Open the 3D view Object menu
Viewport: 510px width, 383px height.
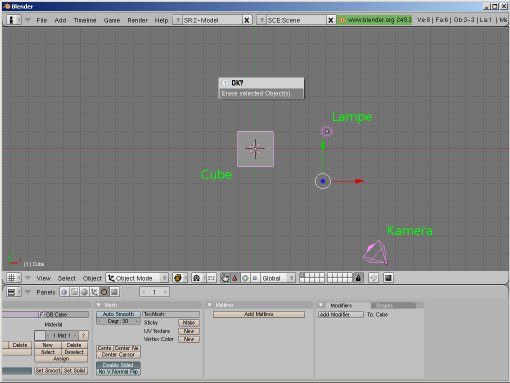[x=92, y=278]
